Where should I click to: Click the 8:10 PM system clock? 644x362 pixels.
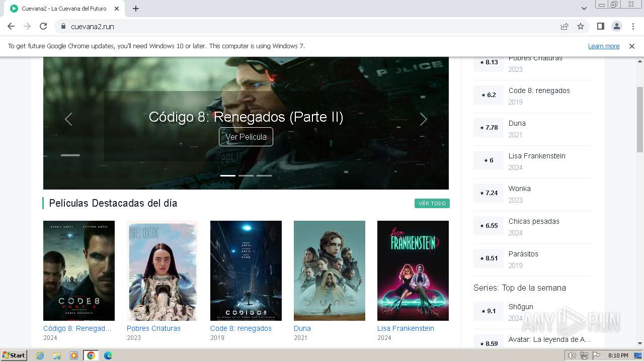[x=618, y=355]
